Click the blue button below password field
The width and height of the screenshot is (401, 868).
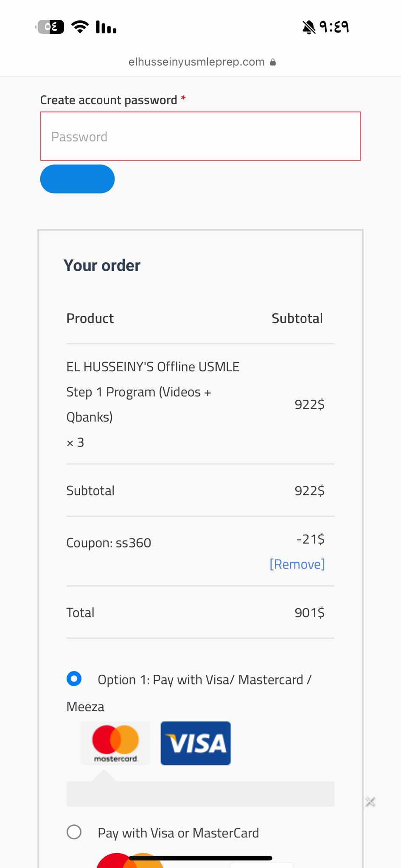(77, 179)
